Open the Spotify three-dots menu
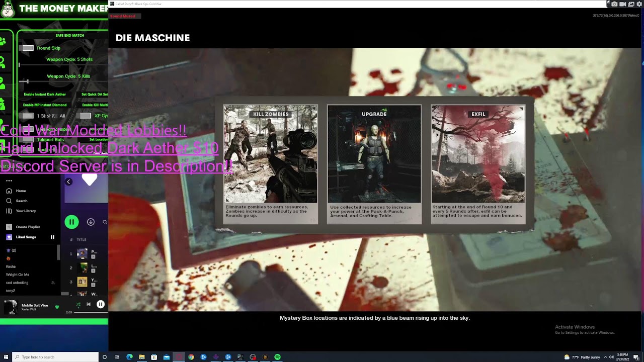Screen dimensions: 644x362 pos(9,181)
